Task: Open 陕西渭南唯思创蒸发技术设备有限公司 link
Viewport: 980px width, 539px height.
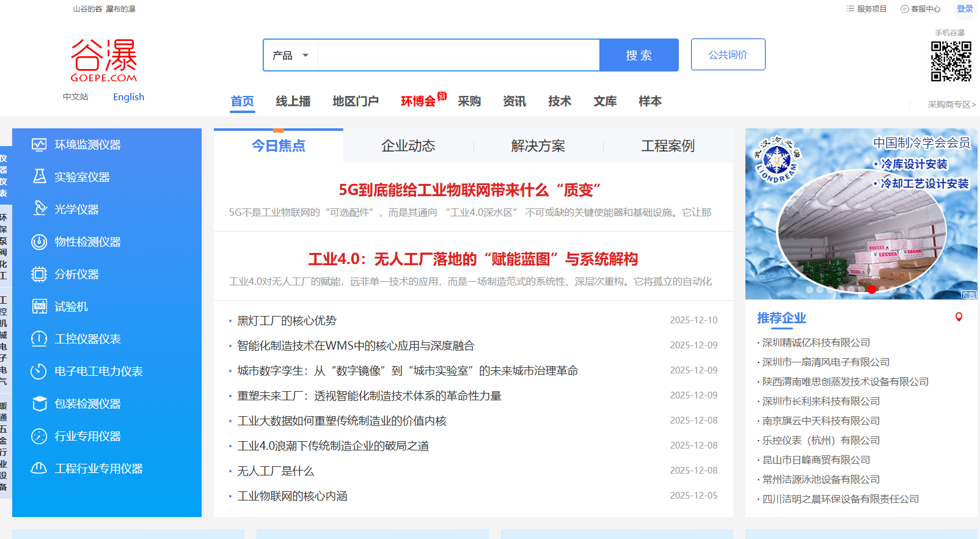Action: (x=846, y=382)
